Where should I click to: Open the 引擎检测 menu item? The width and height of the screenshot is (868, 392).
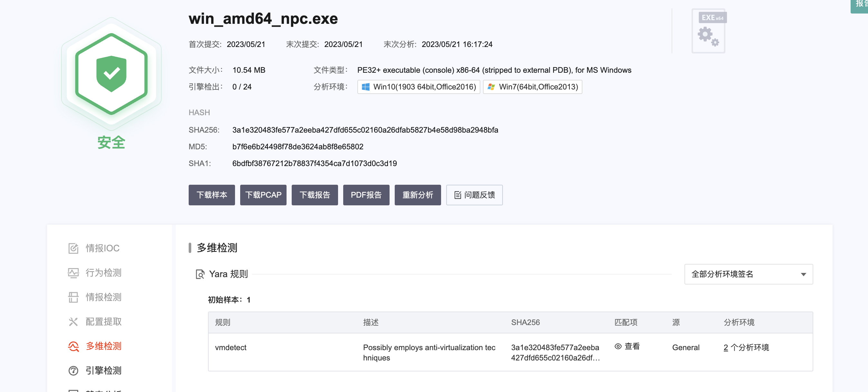pos(103,370)
